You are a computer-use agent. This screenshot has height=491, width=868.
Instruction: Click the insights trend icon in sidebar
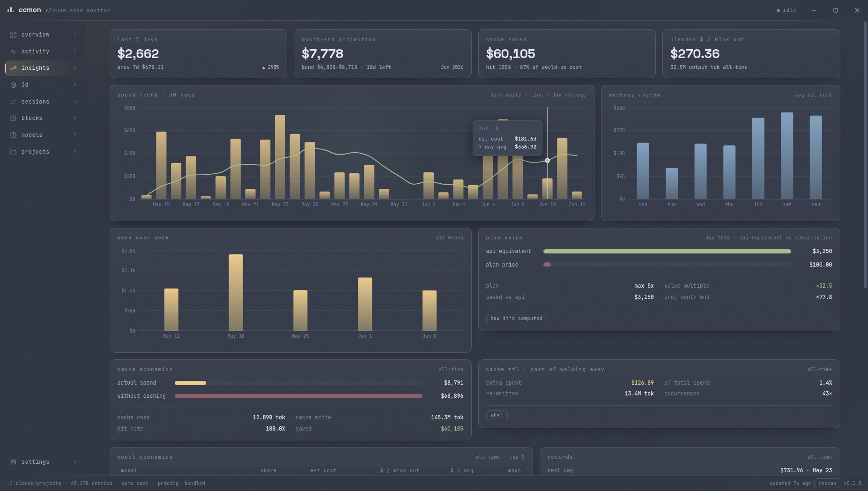coord(13,68)
